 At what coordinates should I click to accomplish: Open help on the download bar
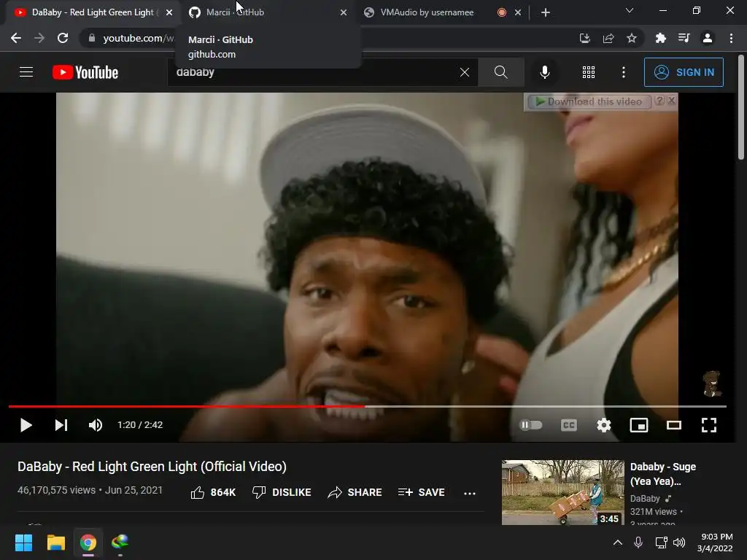click(659, 101)
